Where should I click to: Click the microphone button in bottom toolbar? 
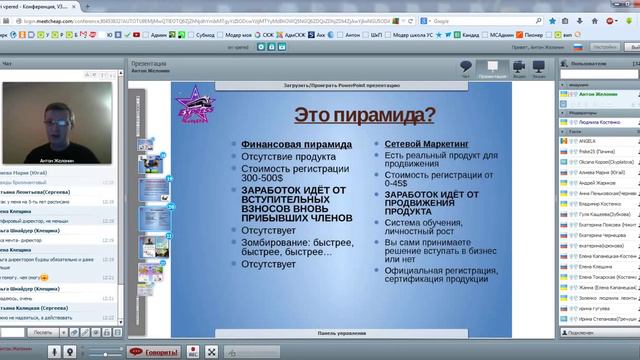pyautogui.click(x=54, y=351)
